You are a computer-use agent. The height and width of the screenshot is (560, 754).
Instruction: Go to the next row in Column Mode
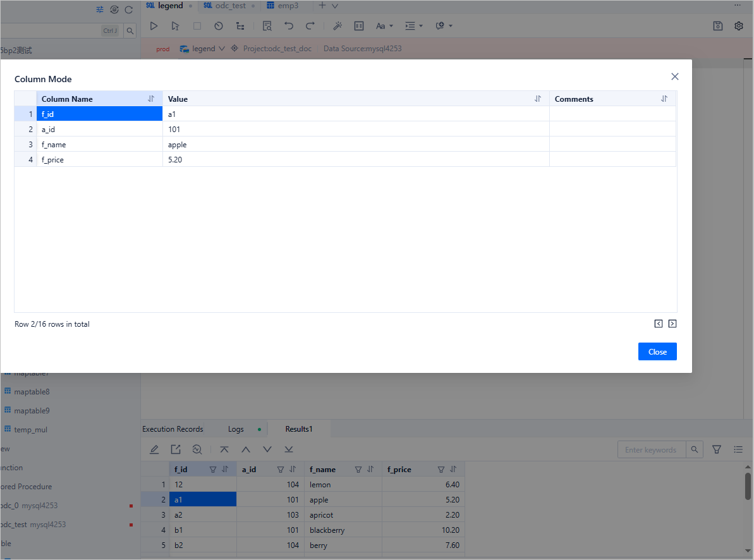[672, 324]
